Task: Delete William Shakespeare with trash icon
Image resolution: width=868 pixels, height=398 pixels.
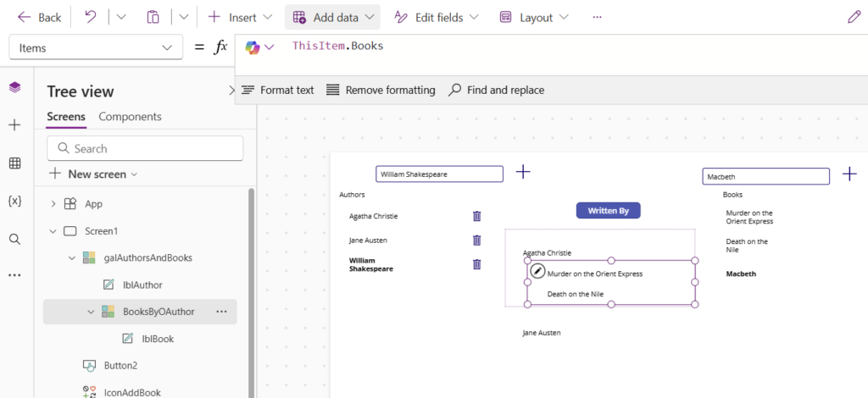Action: point(476,264)
